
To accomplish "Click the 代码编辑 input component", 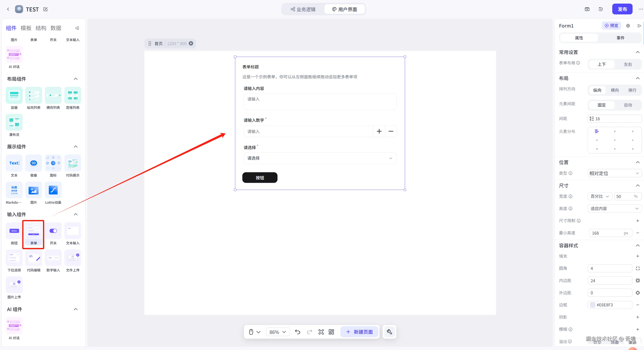I will coord(33,258).
